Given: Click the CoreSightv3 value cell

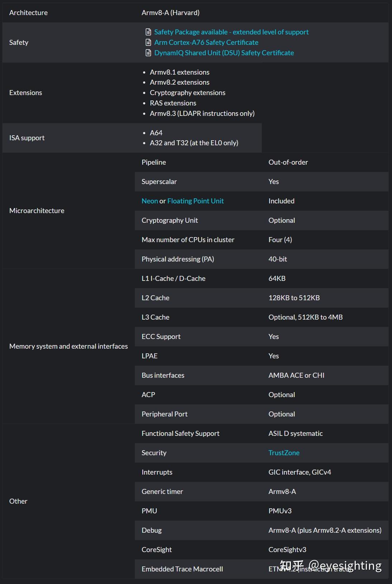Looking at the screenshot, I should click(287, 550).
